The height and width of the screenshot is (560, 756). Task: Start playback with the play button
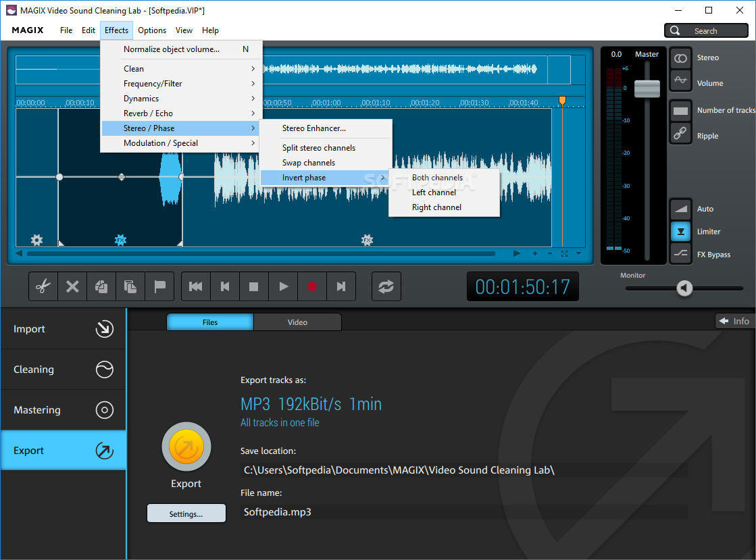[284, 286]
